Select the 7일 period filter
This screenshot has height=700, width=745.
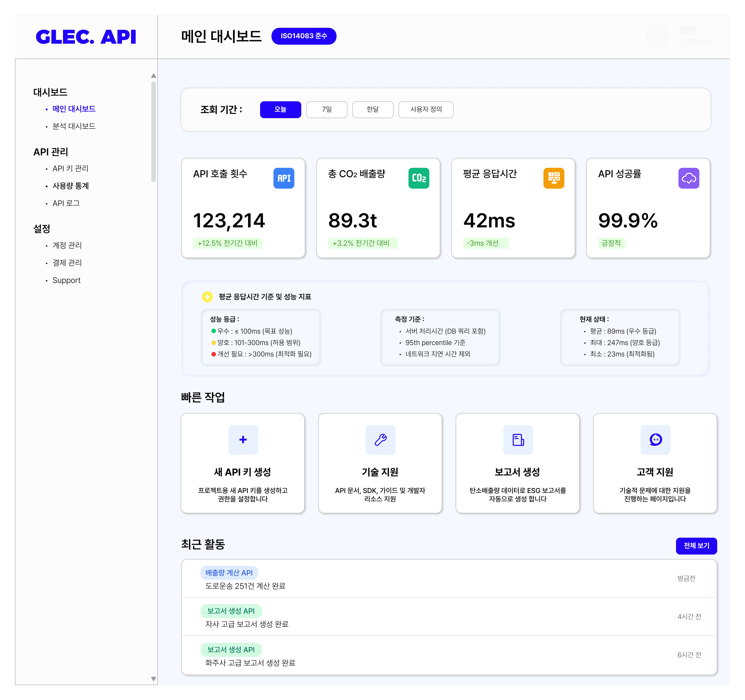pyautogui.click(x=326, y=109)
